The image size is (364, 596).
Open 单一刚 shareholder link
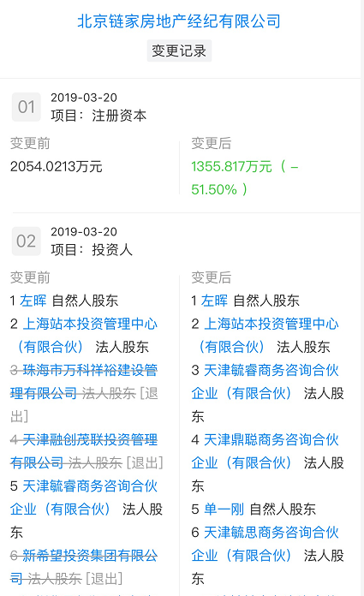(224, 509)
